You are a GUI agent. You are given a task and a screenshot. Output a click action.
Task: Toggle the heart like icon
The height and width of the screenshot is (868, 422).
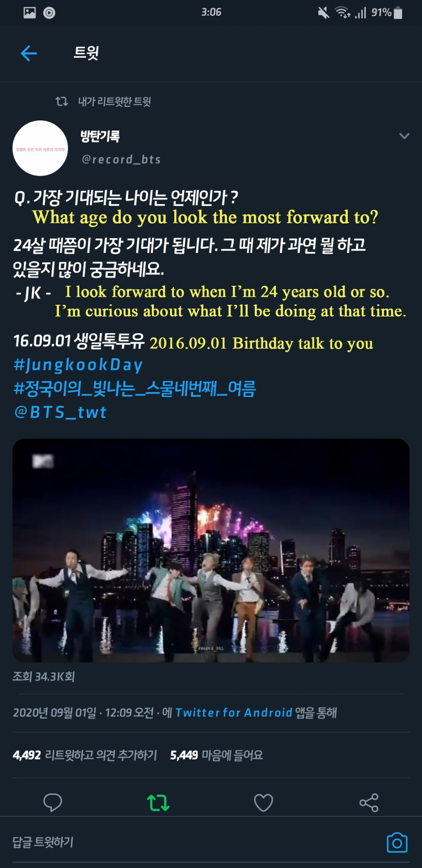(x=263, y=803)
